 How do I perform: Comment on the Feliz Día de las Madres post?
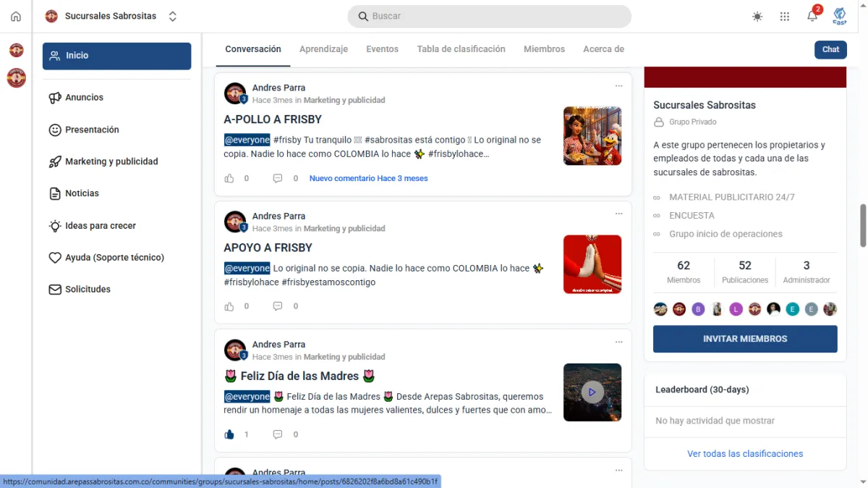click(277, 434)
